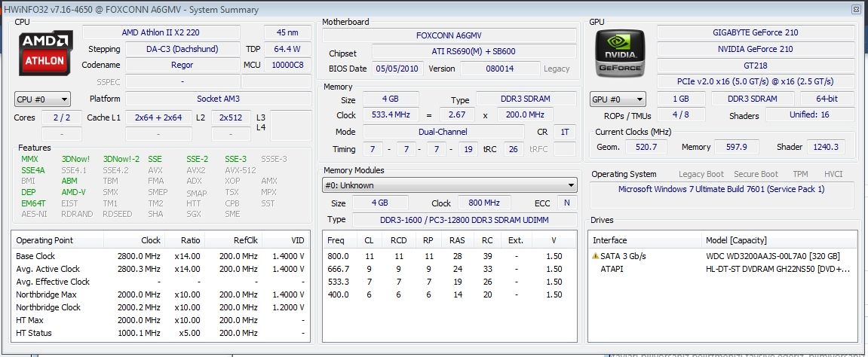Select the Northbridge Max row
Screen dimensions: 868x357
pos(160,294)
